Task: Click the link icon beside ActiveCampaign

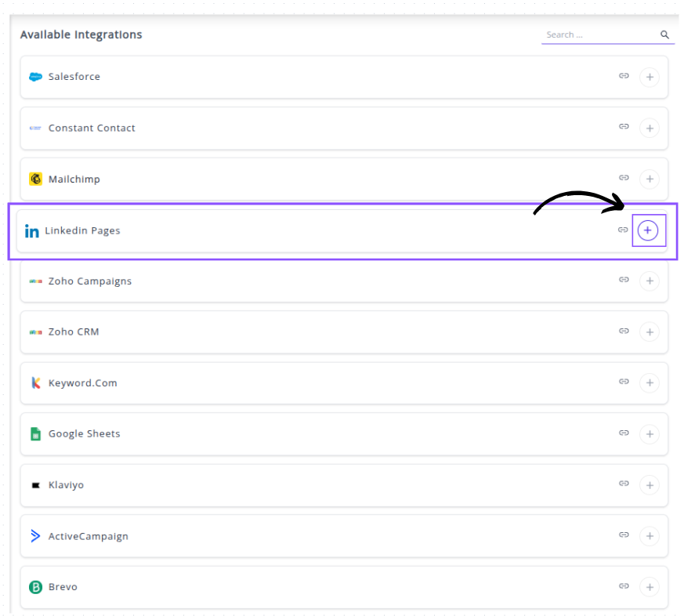Action: (624, 534)
